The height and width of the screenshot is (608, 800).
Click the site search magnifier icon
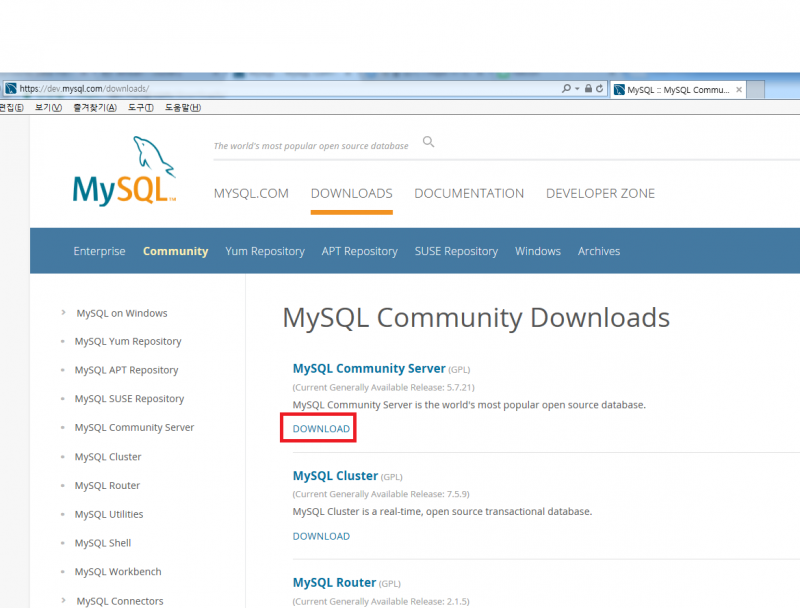click(x=429, y=142)
